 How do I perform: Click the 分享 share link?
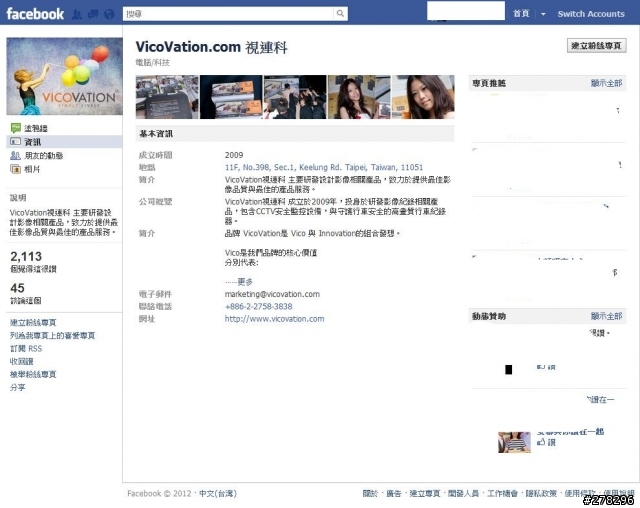click(18, 387)
